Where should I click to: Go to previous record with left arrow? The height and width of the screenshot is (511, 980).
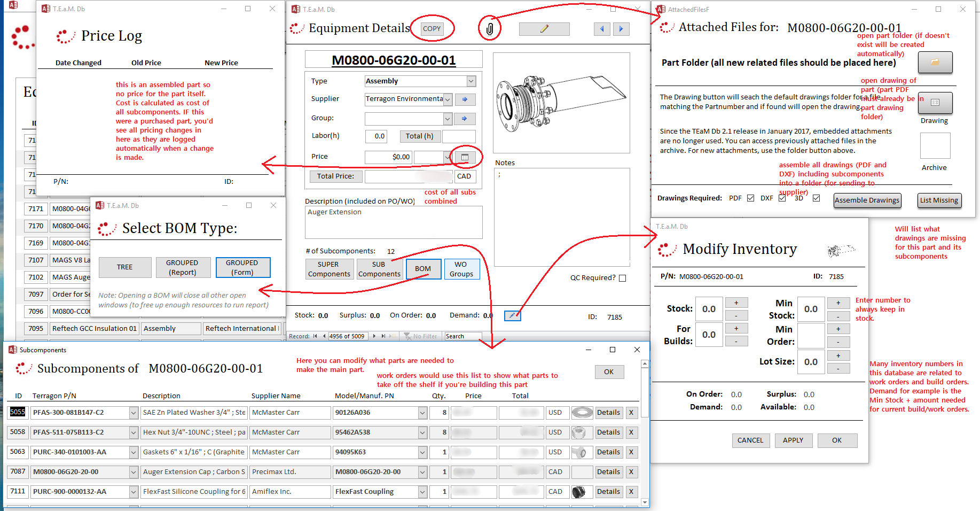click(x=602, y=29)
